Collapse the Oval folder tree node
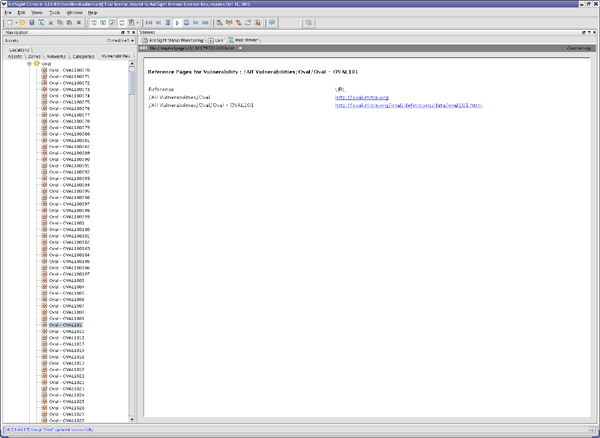The image size is (600, 438). tap(31, 63)
